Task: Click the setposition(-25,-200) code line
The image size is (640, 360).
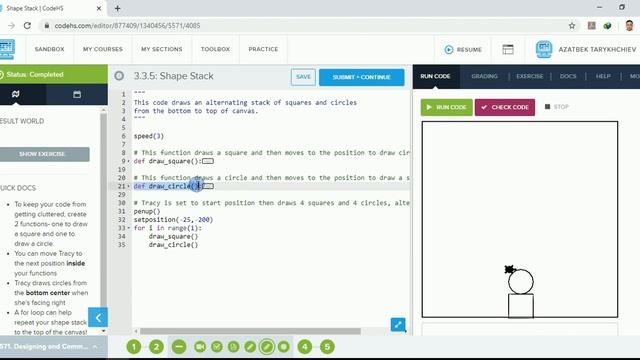Action: coord(173,220)
